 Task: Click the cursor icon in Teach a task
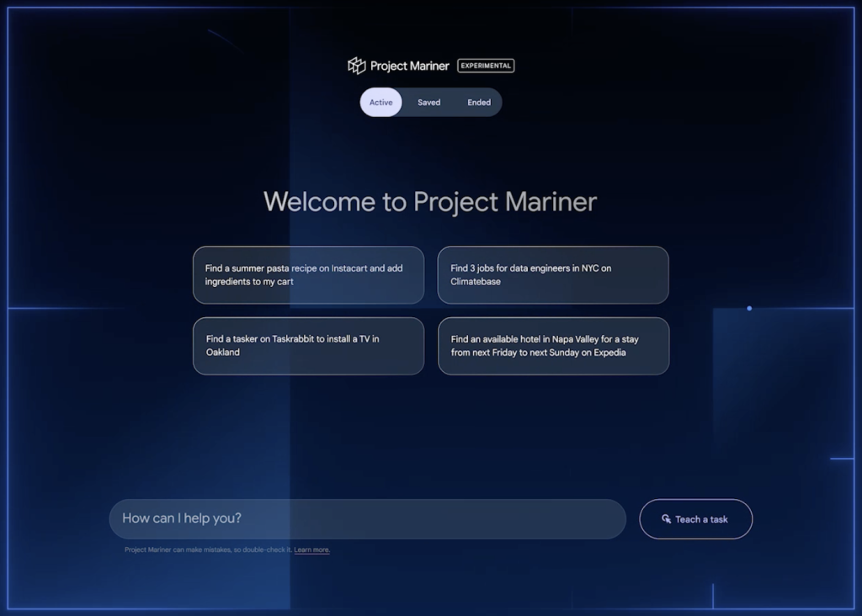pyautogui.click(x=667, y=518)
